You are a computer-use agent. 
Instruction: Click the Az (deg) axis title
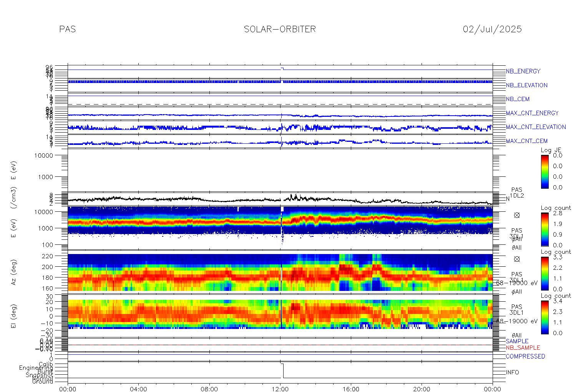pos(13,272)
